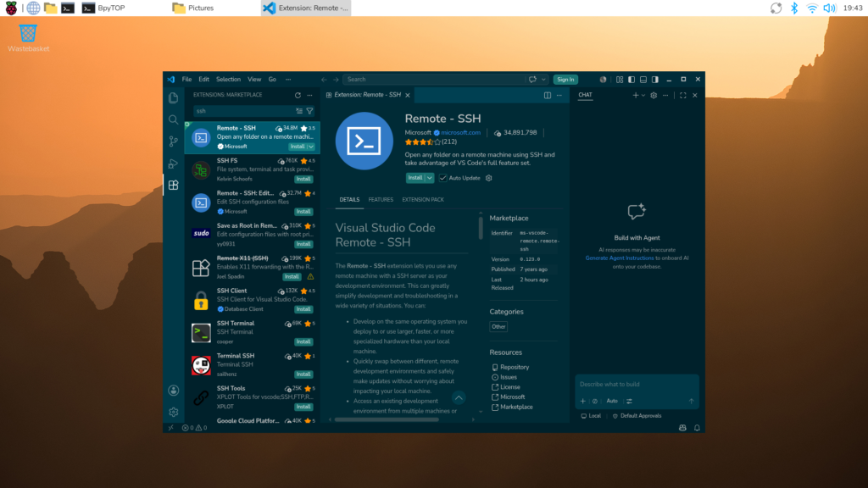
Task: Start a new chat with plus icon
Action: (x=635, y=95)
